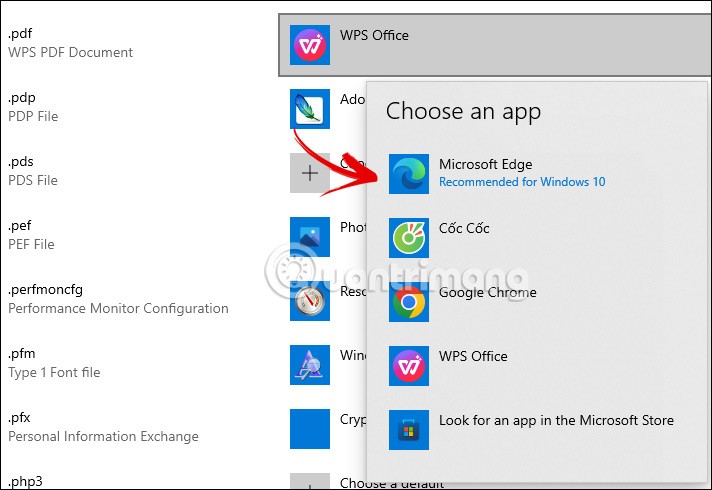Click the blue icon beside .pfx
The height and width of the screenshot is (490, 712).
(x=310, y=429)
